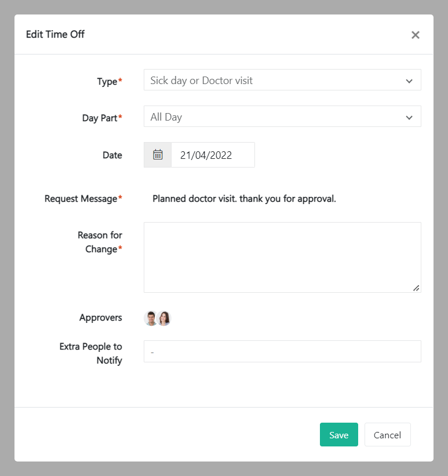The width and height of the screenshot is (448, 476).
Task: Close the Edit Time Off dialog
Action: click(415, 35)
